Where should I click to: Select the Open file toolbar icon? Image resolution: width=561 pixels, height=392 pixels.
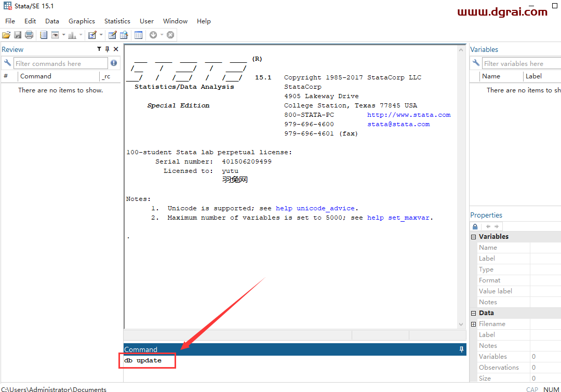point(6,35)
